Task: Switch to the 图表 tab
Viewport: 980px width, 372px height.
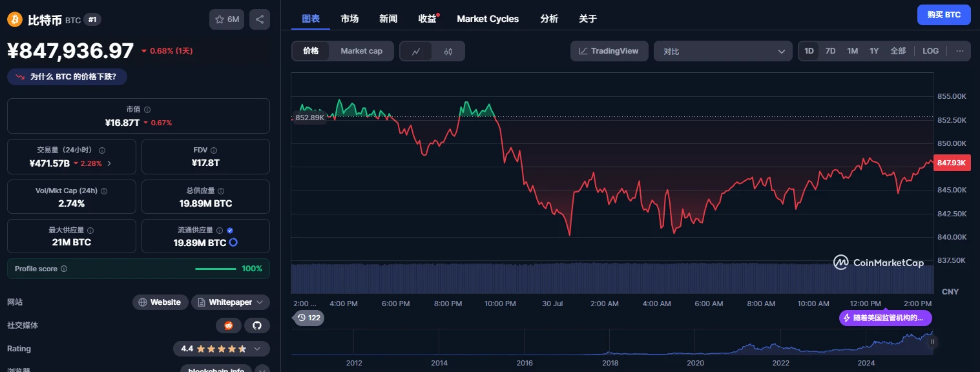Action: pos(311,19)
